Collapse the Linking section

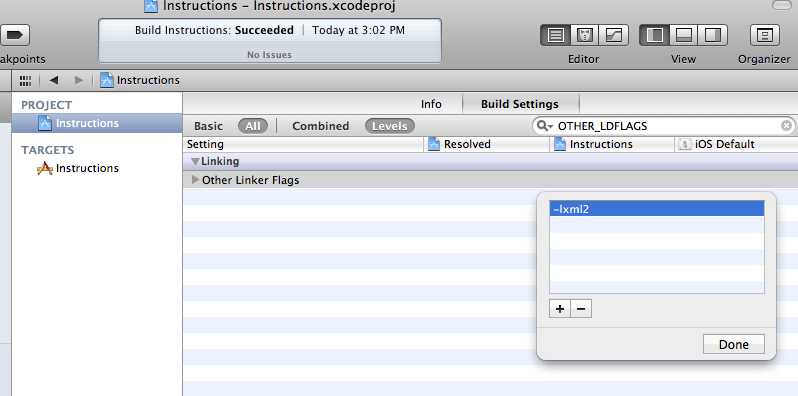[195, 161]
